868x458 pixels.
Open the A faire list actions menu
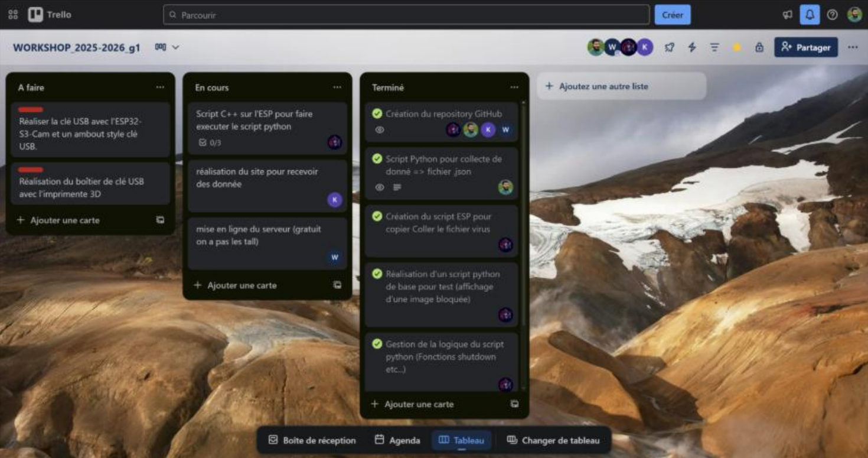pos(160,87)
